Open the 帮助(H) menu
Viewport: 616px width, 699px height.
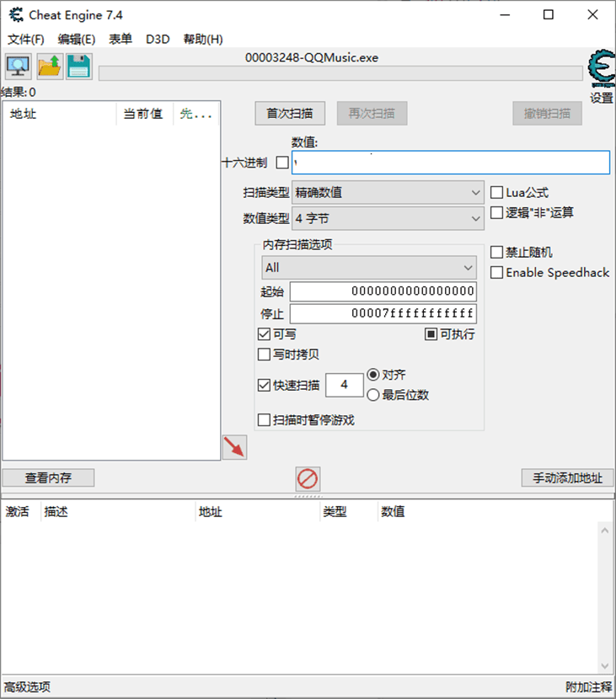[203, 40]
